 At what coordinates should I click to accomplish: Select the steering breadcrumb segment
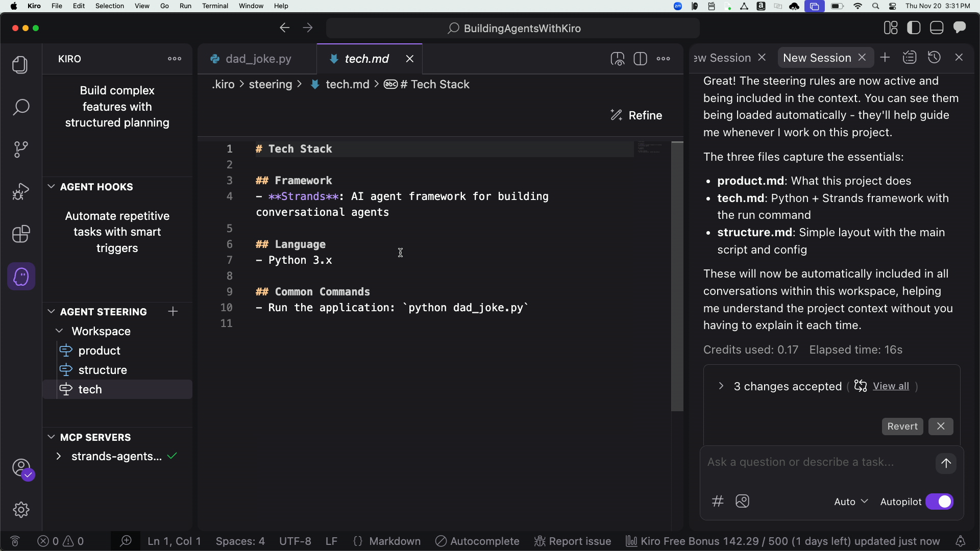[x=270, y=84]
